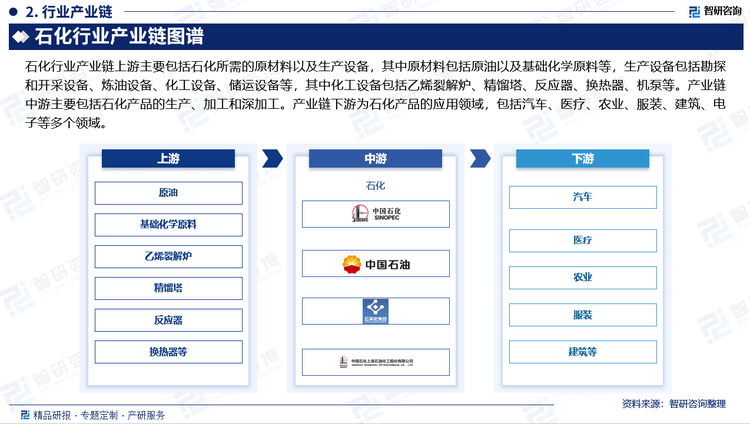Click the Shanghai Petrochemical logo box
The image size is (750, 424).
click(375, 362)
